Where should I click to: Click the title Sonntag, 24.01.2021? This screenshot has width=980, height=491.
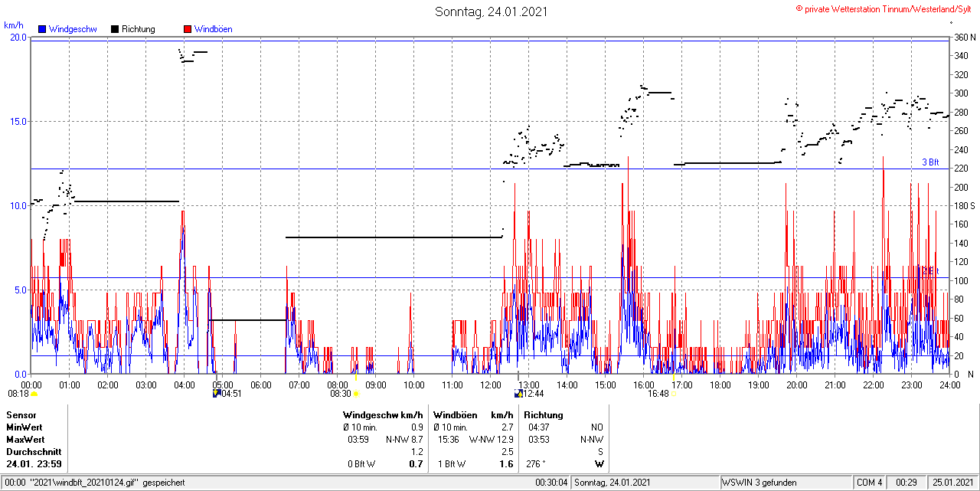[x=492, y=11]
